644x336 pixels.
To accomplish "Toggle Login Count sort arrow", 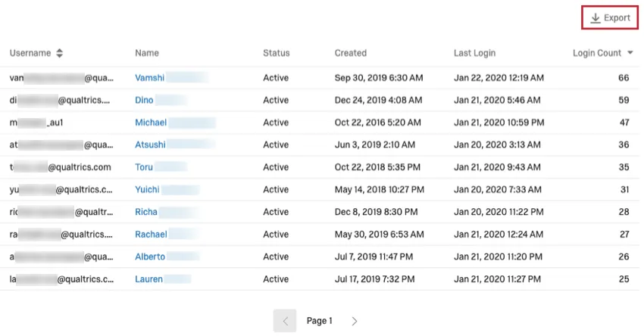I will pos(630,53).
